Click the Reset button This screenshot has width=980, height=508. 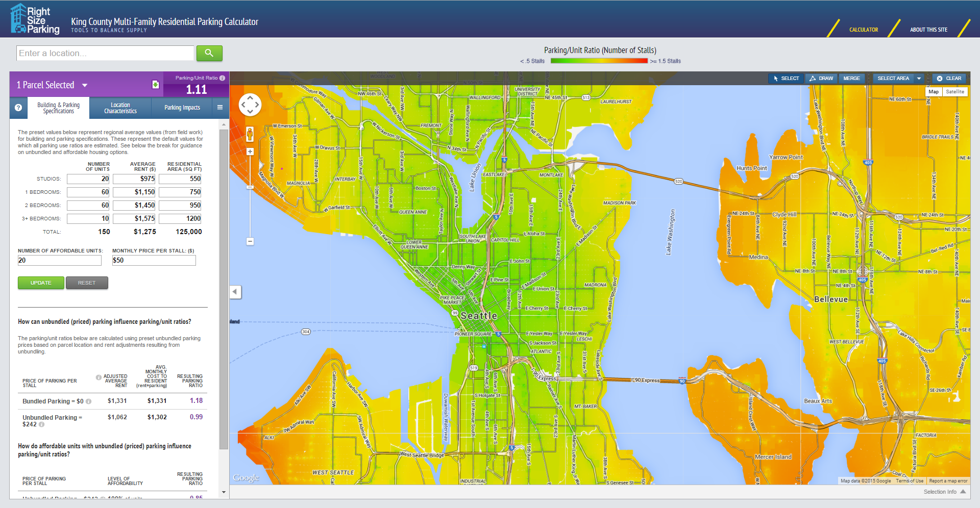click(87, 283)
